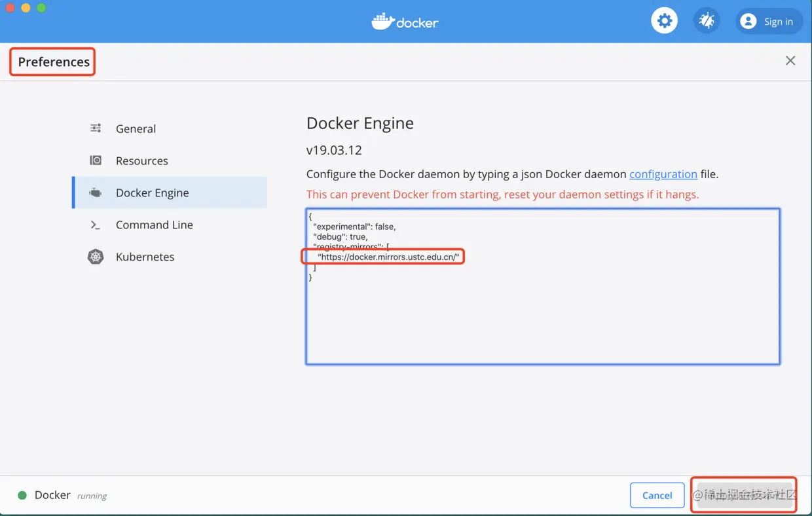Click the "experimental": false line
This screenshot has height=516, width=812.
(354, 227)
